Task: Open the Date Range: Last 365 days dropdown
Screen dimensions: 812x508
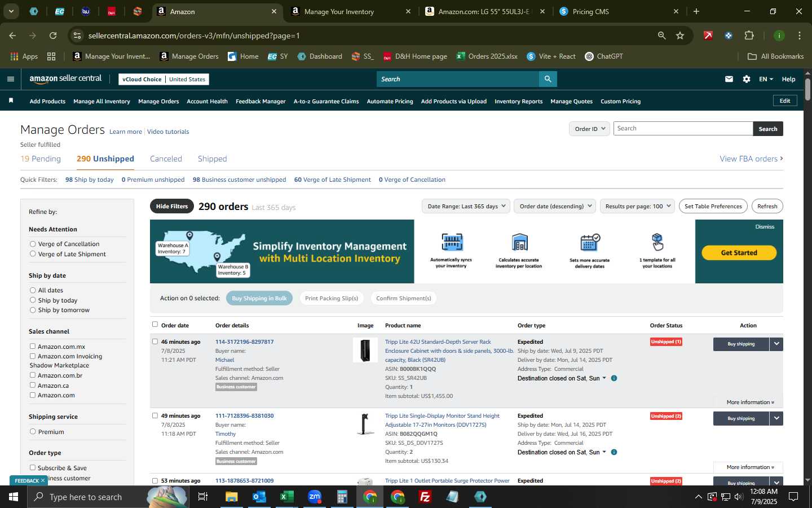Action: (x=466, y=206)
